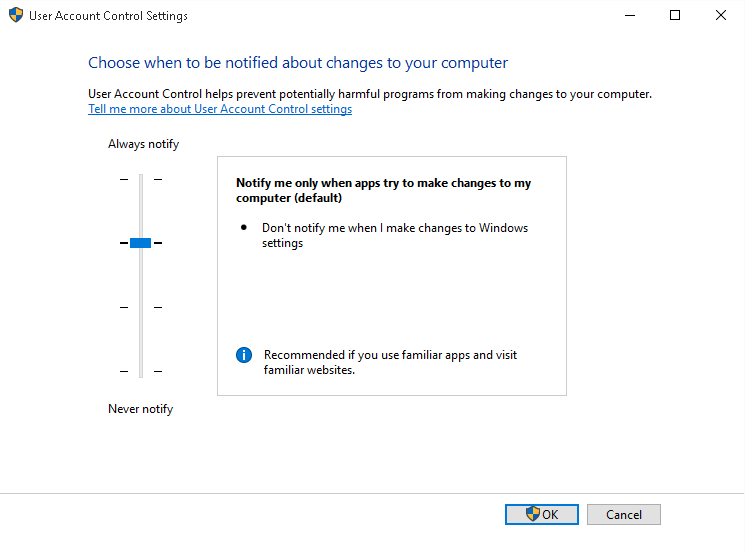Viewport: 745px width, 552px height.
Task: Set slider to the topmost tick level
Action: pyautogui.click(x=141, y=179)
